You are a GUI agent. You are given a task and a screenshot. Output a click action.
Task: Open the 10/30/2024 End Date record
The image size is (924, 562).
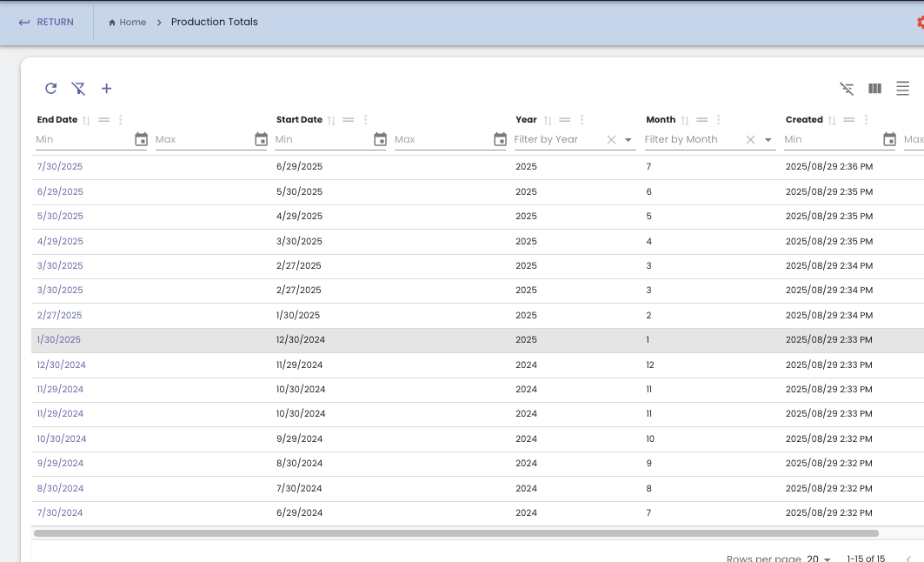tap(62, 438)
